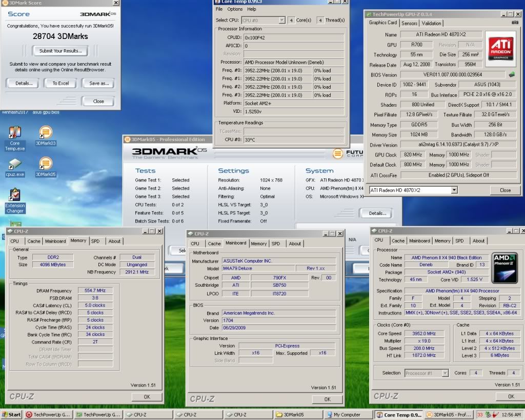This screenshot has width=525, height=420.
Task: Open the File menu in Core Temp
Action: [219, 9]
